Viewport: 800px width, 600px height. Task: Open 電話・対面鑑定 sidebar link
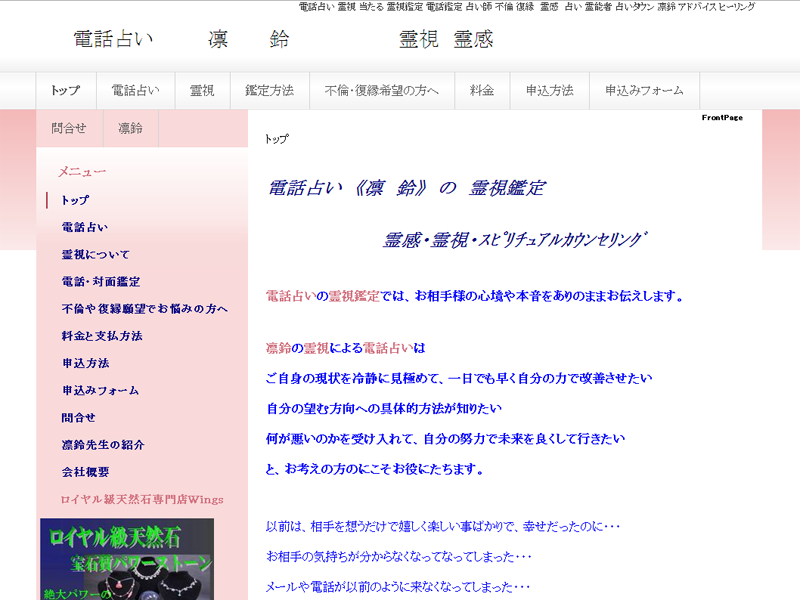[x=101, y=282]
